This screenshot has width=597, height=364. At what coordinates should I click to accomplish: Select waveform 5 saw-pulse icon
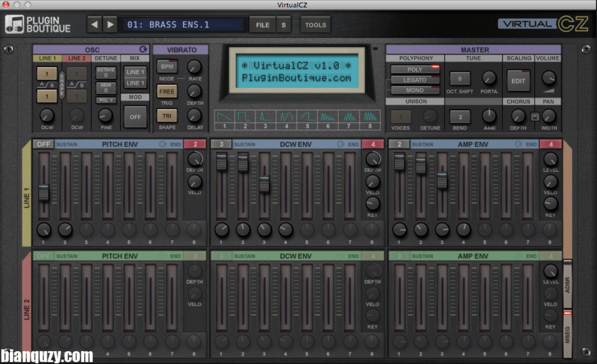[x=307, y=116]
